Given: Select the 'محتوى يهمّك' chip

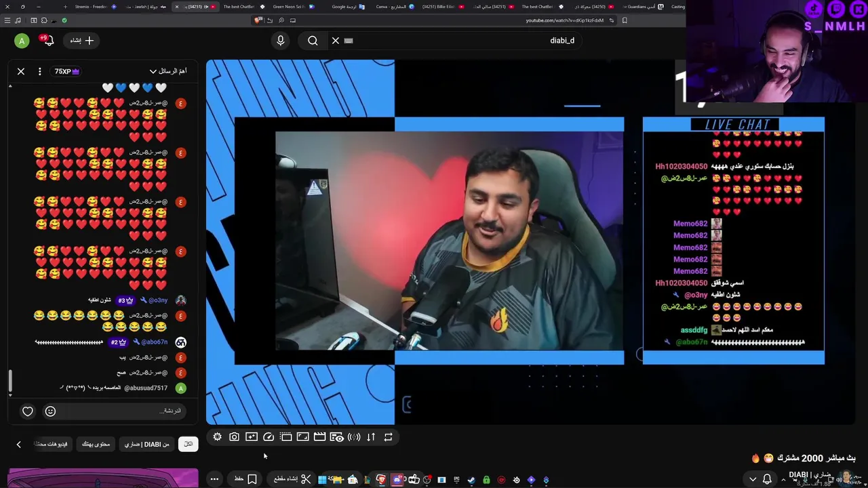Looking at the screenshot, I should point(96,444).
